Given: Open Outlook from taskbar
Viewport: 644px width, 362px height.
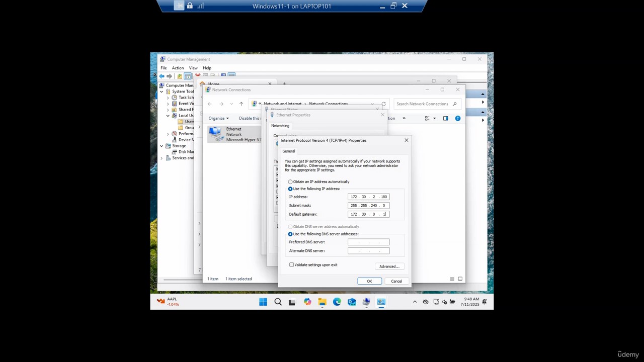Looking at the screenshot, I should point(352,302).
